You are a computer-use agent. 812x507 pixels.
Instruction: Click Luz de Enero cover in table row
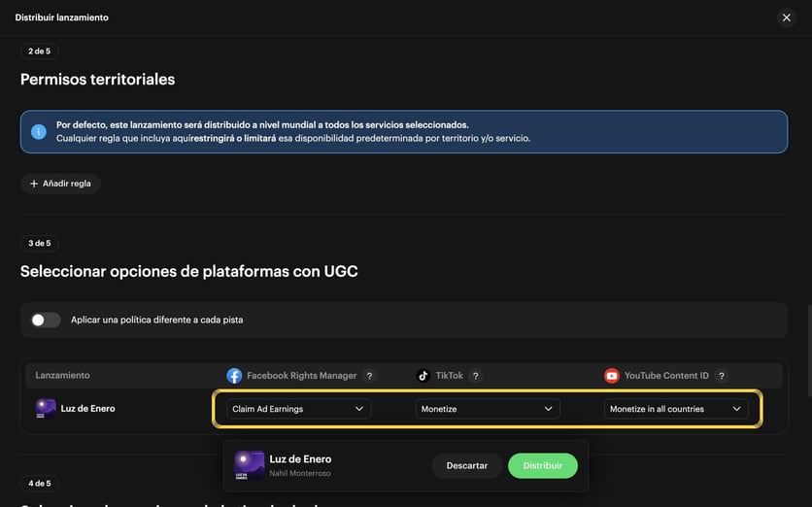point(46,409)
